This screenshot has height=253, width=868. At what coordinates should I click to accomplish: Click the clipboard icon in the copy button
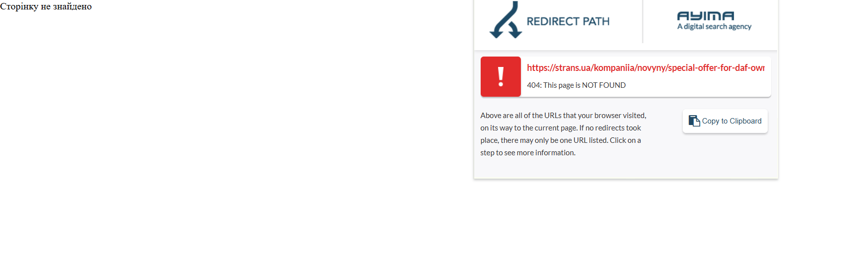(x=694, y=121)
